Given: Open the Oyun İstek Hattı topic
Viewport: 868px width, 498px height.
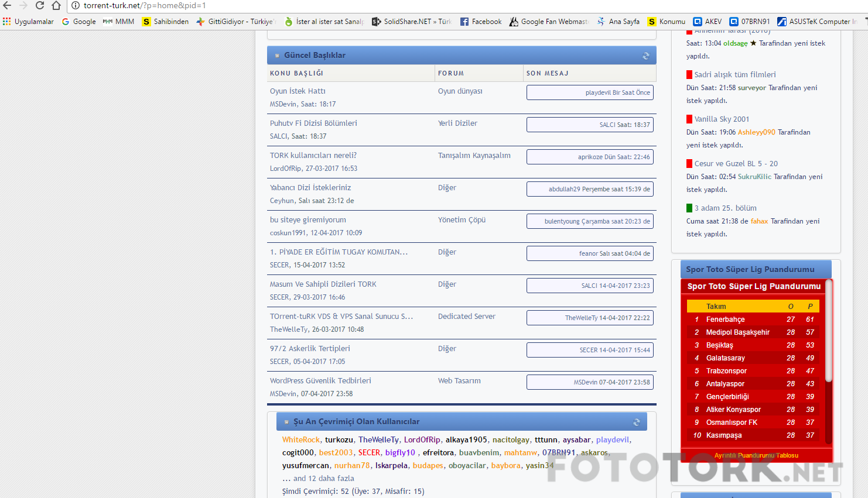Looking at the screenshot, I should (298, 91).
